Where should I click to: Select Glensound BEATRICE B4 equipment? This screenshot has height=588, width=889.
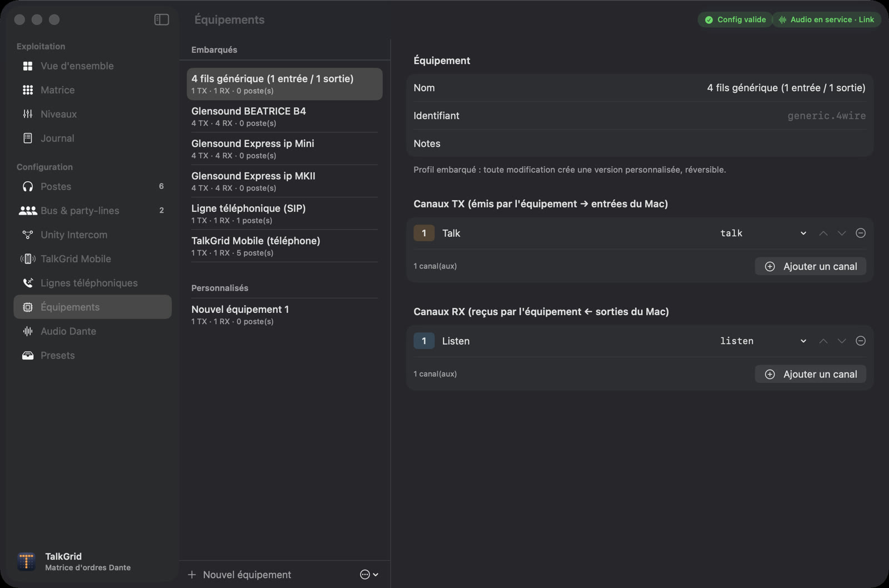pyautogui.click(x=284, y=116)
